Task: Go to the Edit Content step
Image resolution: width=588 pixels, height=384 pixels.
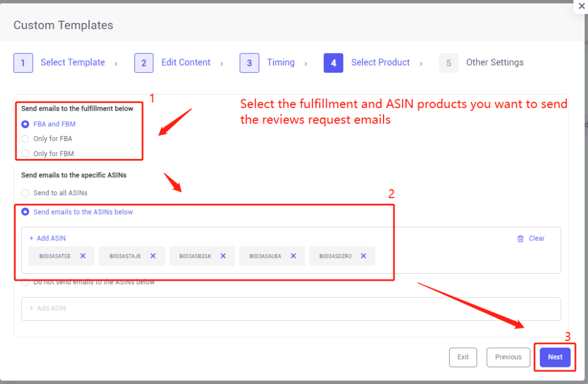Action: pyautogui.click(x=186, y=62)
